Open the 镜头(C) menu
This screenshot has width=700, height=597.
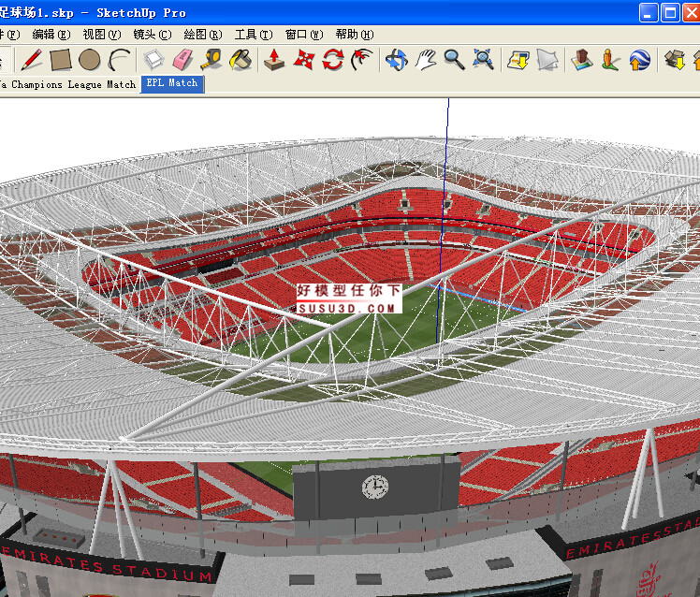pos(153,35)
